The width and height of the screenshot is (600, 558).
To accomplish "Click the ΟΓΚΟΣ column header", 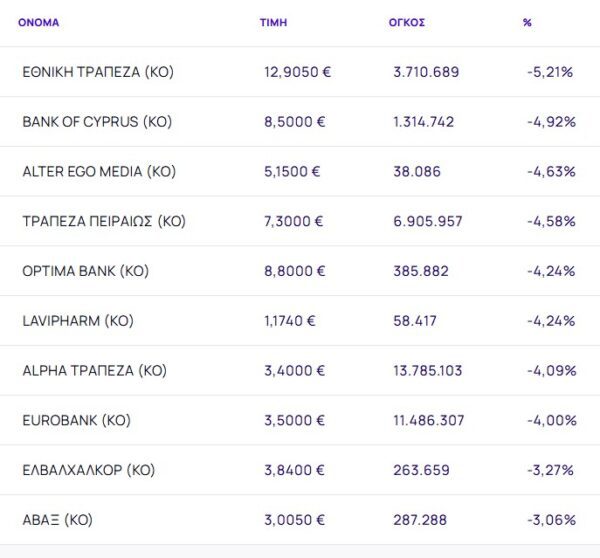I will (406, 22).
